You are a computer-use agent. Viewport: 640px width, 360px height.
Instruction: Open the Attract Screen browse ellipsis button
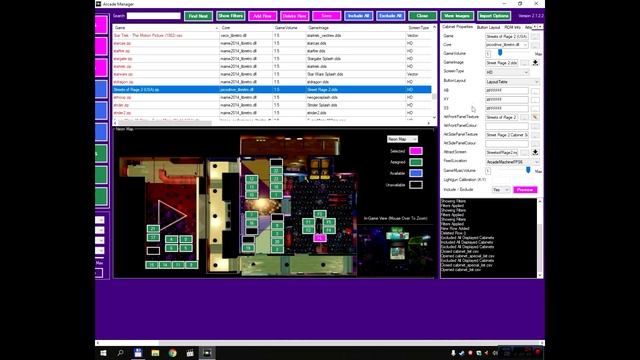click(x=524, y=152)
